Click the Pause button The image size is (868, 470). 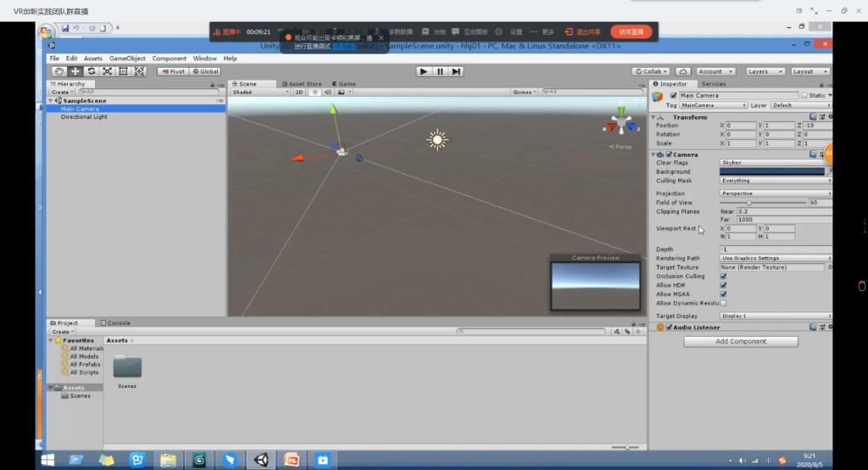(440, 71)
